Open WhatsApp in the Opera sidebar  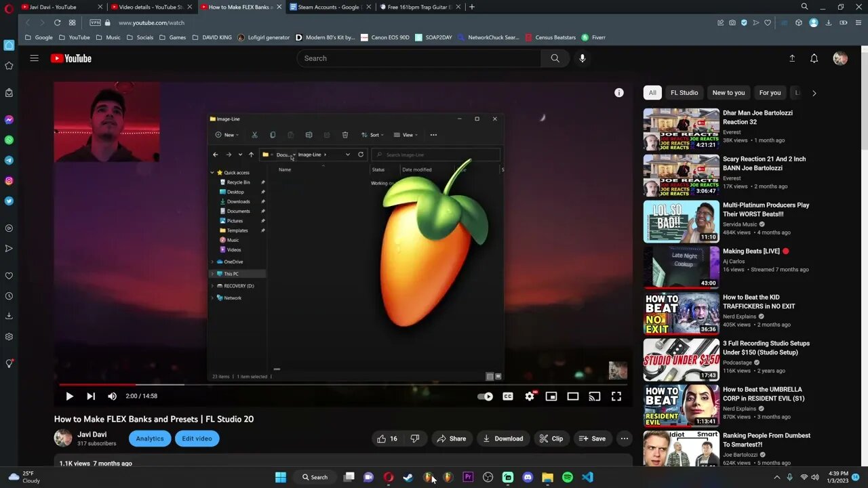point(9,140)
